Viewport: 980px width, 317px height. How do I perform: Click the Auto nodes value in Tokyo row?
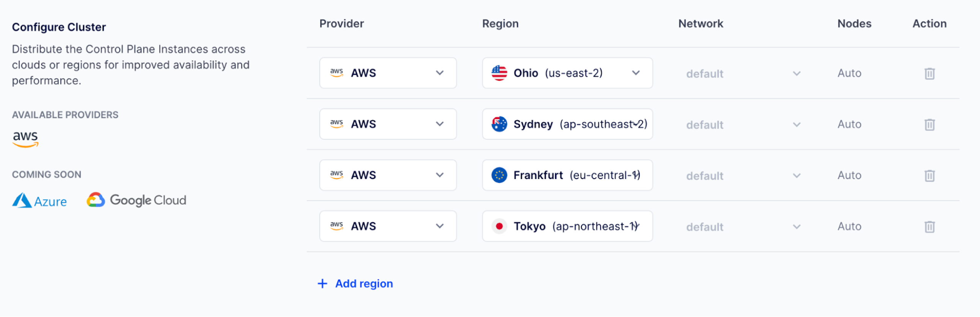(849, 227)
